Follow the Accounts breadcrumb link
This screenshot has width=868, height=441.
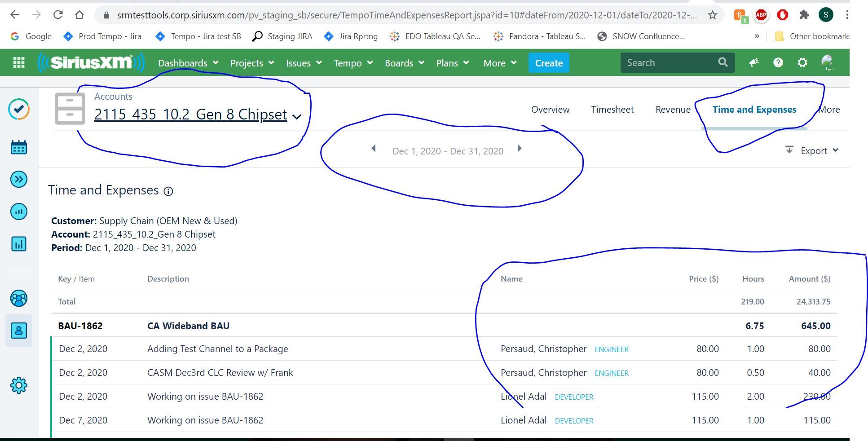pyautogui.click(x=113, y=97)
